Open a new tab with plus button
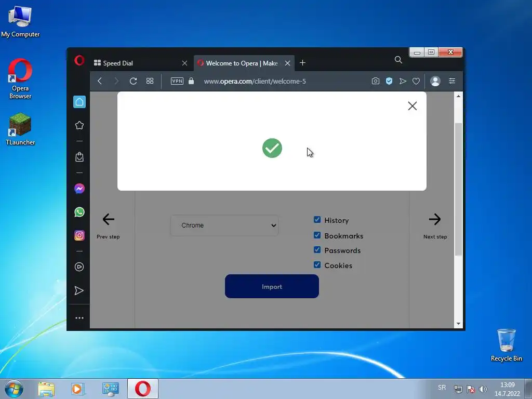Screen dimensions: 532x399 (x=303, y=63)
